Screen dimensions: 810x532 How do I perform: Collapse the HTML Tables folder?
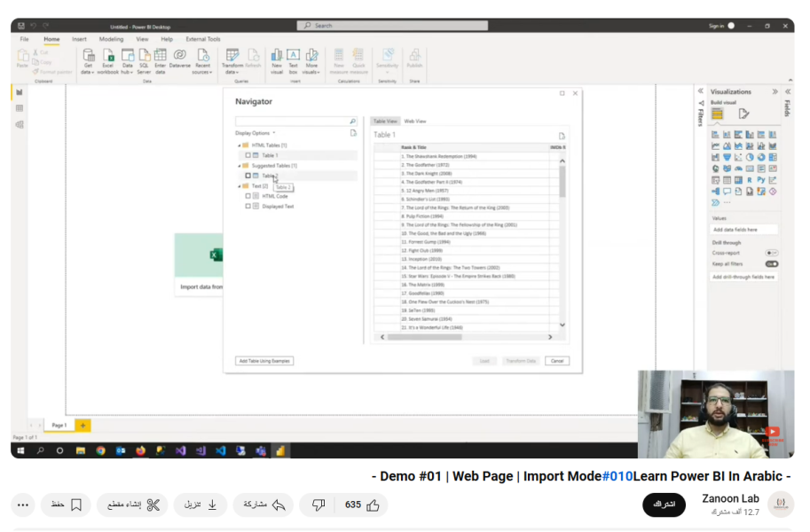tap(239, 145)
